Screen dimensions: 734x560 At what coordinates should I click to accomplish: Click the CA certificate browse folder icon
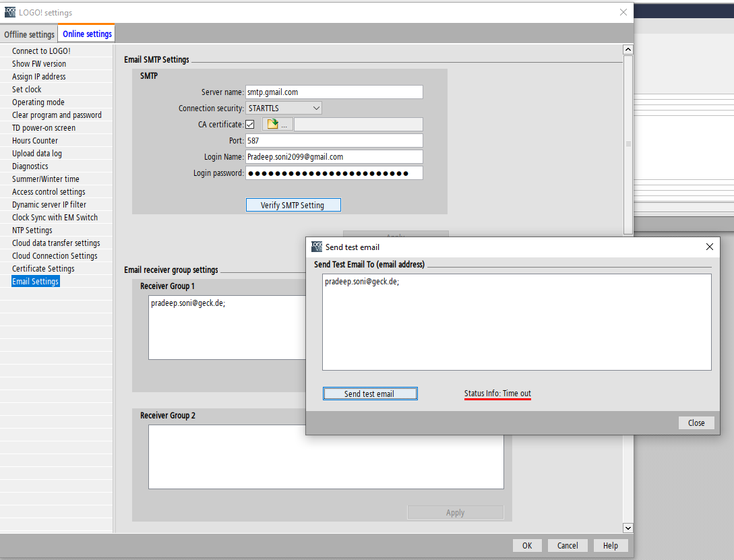pyautogui.click(x=277, y=125)
